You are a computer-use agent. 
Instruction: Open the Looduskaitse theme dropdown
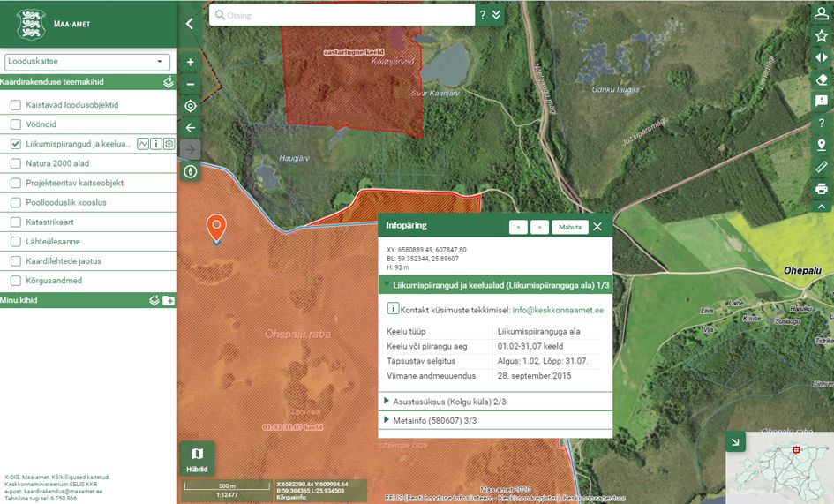(x=87, y=62)
